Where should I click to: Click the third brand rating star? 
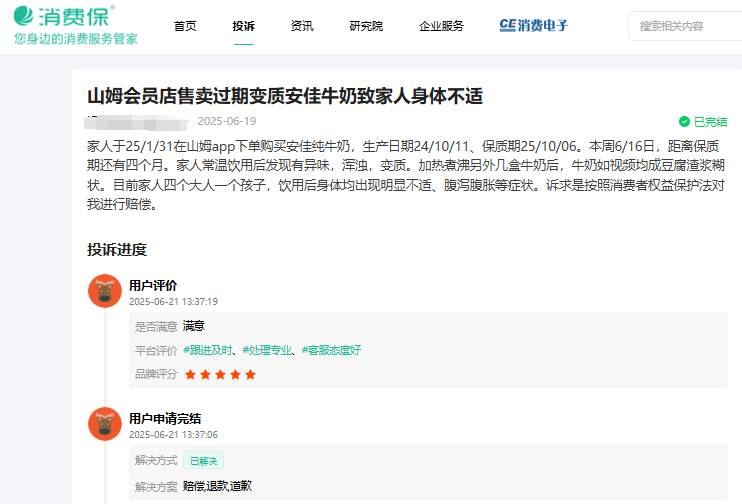(x=221, y=375)
